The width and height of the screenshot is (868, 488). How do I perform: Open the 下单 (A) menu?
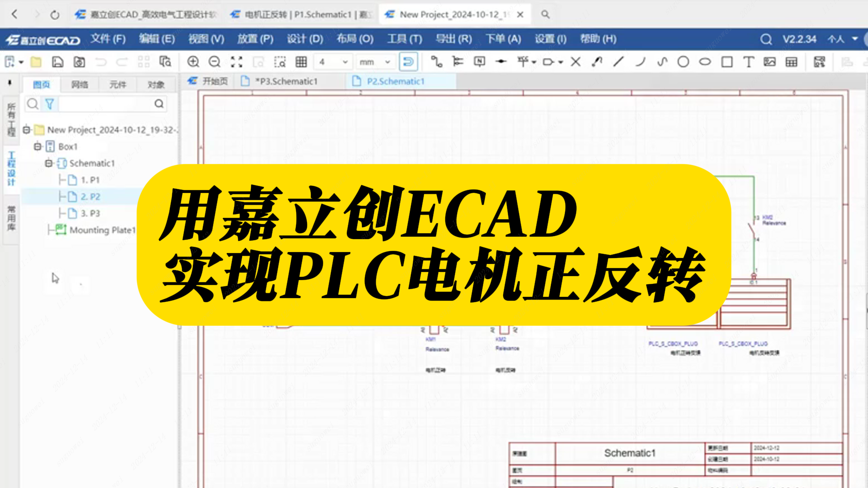point(503,39)
